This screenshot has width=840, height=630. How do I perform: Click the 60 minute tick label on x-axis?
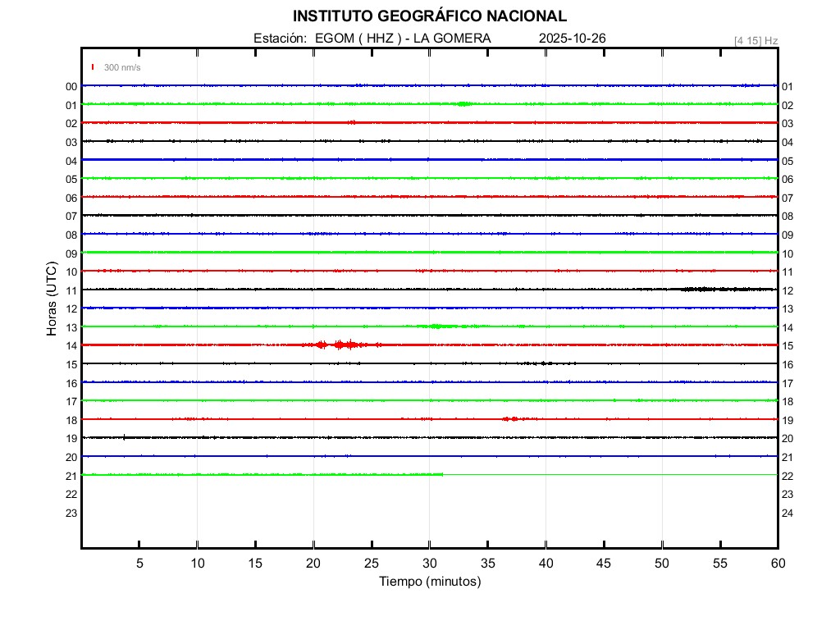[777, 564]
